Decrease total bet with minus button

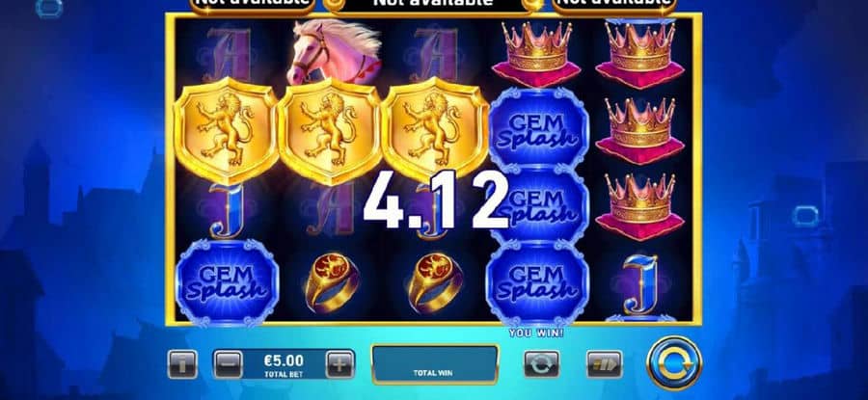point(228,364)
